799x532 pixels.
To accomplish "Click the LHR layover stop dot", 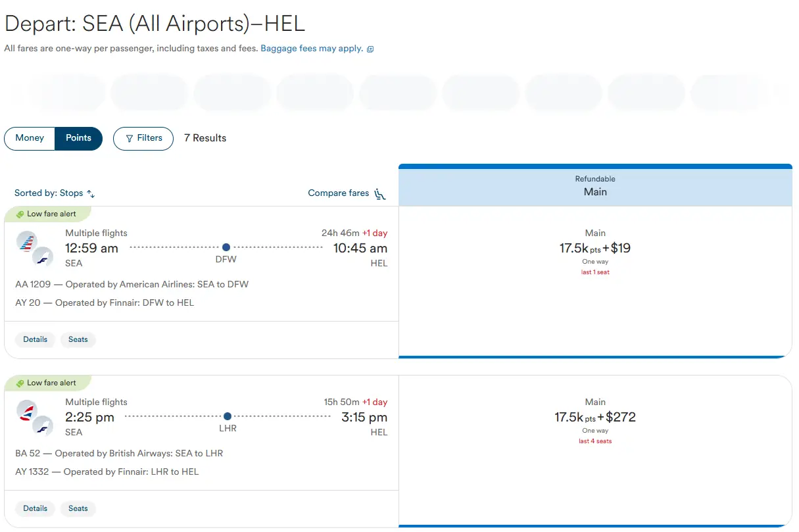I will coord(228,416).
